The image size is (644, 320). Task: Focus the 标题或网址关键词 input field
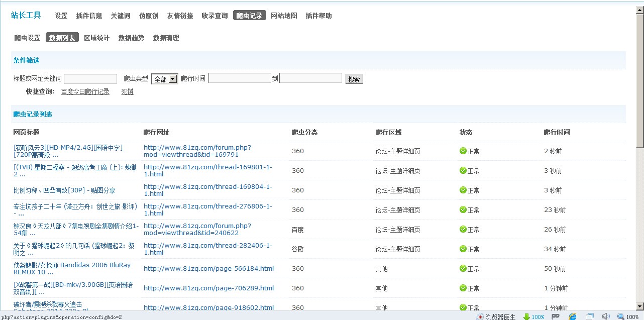coord(90,79)
